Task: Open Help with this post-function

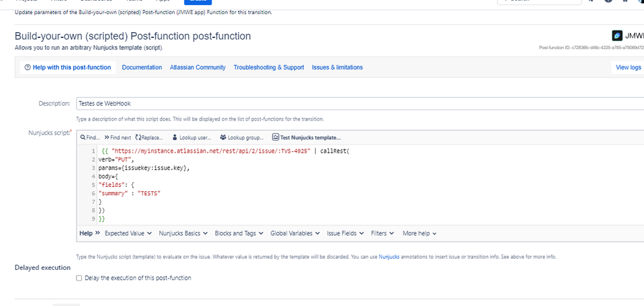Action: tap(68, 67)
